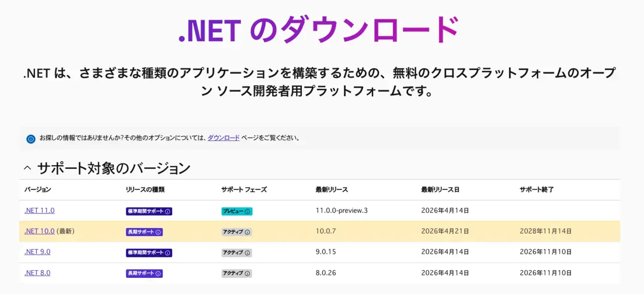This screenshot has width=644, height=294.
Task: Click the サポート対象のバージョン heading
Action: tap(114, 168)
